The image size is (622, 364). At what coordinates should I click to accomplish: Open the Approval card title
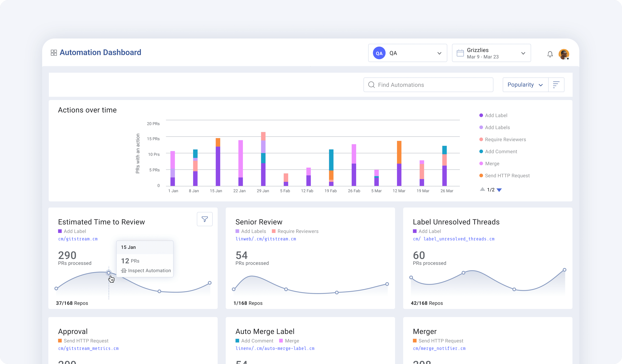[x=73, y=332]
